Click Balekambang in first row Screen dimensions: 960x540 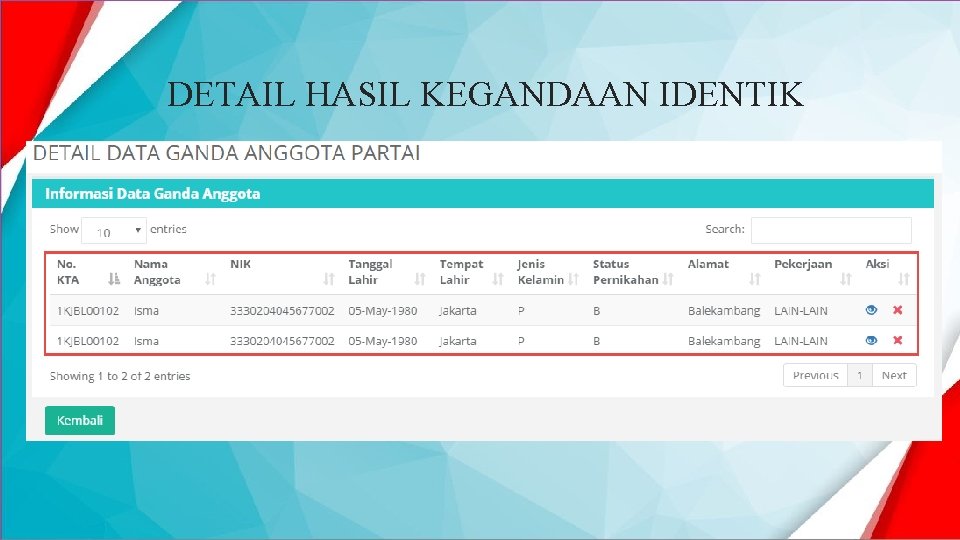[x=724, y=310]
